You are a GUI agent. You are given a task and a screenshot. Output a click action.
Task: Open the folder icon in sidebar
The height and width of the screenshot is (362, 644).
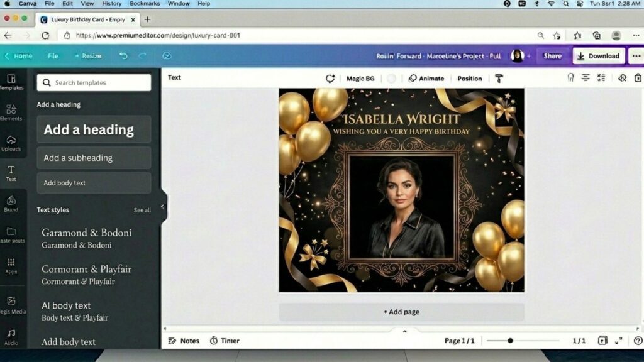coord(11,231)
